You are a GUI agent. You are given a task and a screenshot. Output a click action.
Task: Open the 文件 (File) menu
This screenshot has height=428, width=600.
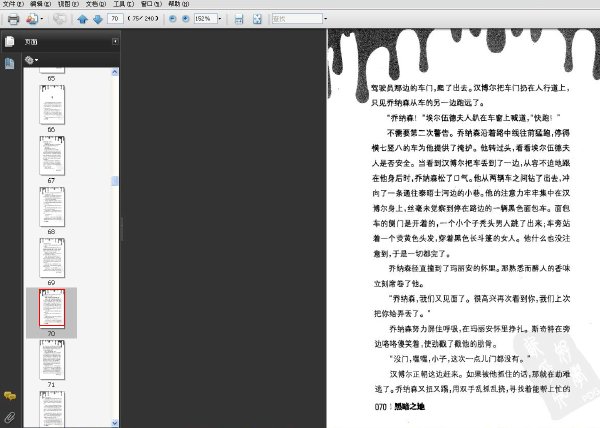pyautogui.click(x=13, y=4)
